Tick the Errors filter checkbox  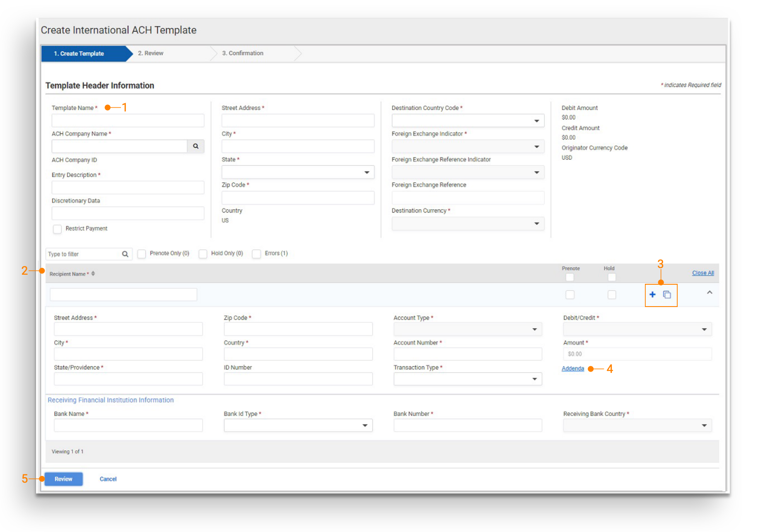pyautogui.click(x=256, y=254)
